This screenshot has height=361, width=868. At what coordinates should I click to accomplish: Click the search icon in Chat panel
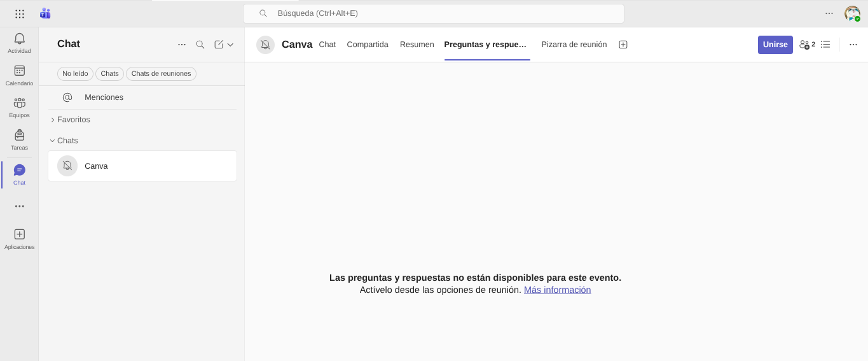200,45
